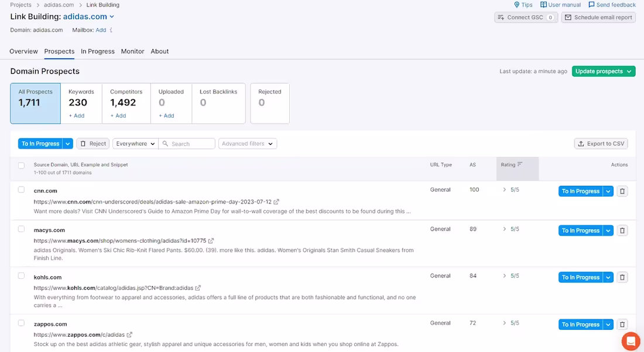Click the Schedule email report button

coord(598,17)
